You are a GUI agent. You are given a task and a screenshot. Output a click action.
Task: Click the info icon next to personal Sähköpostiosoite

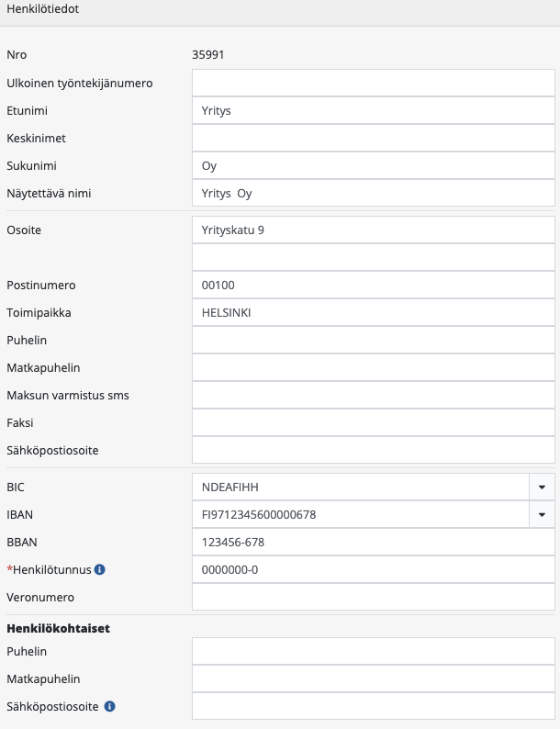point(110,707)
